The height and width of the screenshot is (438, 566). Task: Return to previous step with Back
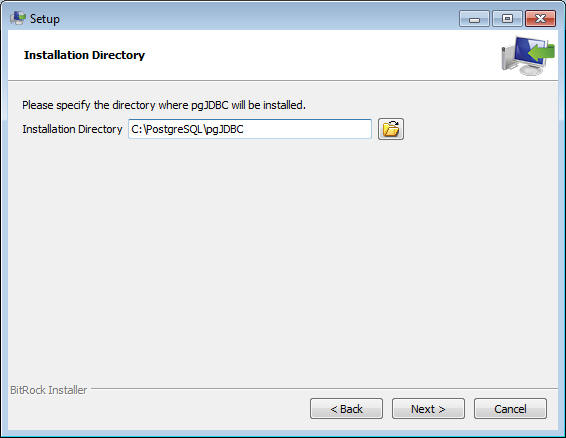(x=346, y=409)
